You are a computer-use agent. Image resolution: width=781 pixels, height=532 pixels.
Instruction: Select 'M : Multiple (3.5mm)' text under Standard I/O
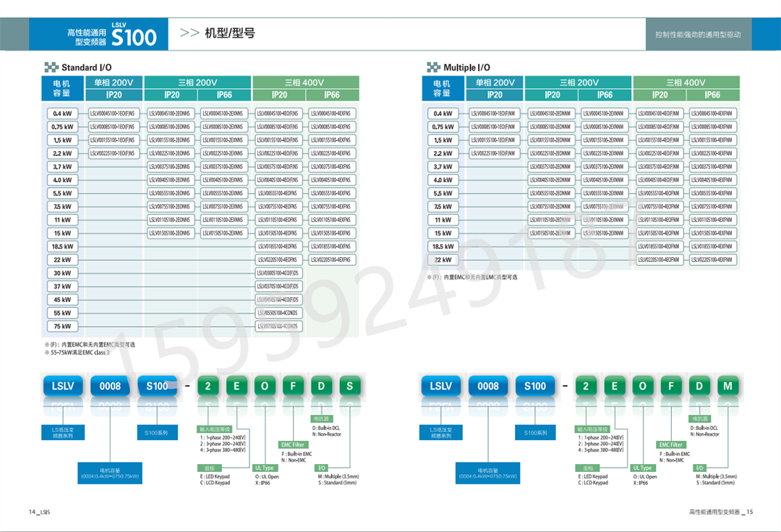[x=338, y=476]
